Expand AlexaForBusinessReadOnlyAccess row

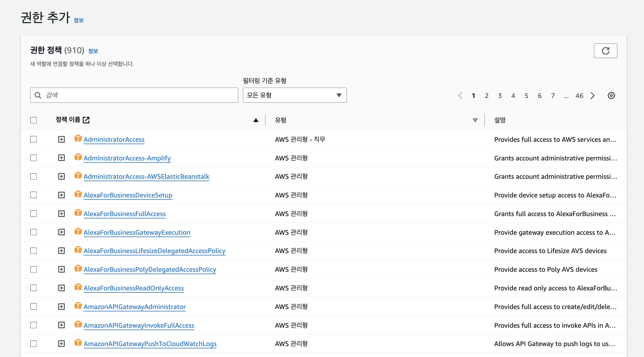[61, 288]
